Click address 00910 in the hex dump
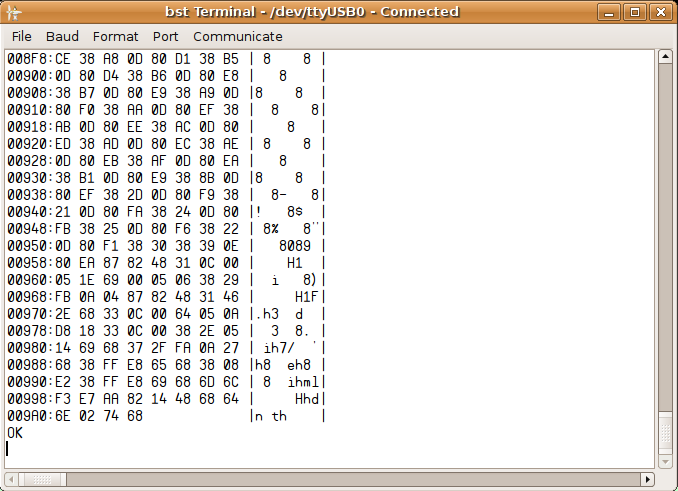 coord(29,110)
